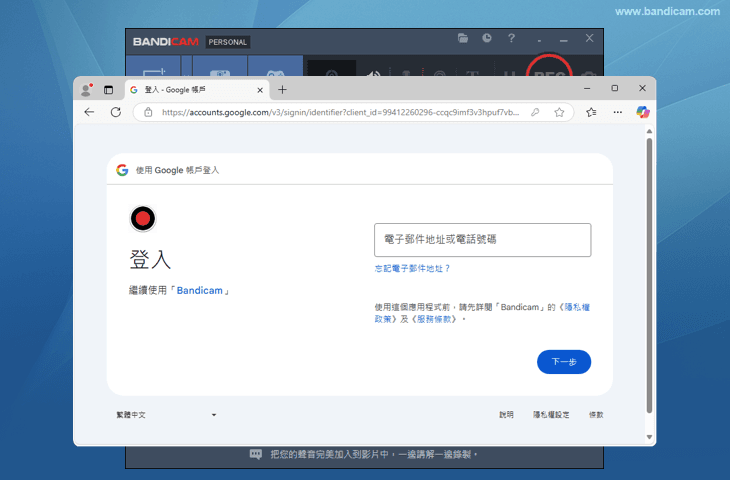Screen dimensions: 730x480
Task: Focus the email or phone input field
Action: click(482, 240)
